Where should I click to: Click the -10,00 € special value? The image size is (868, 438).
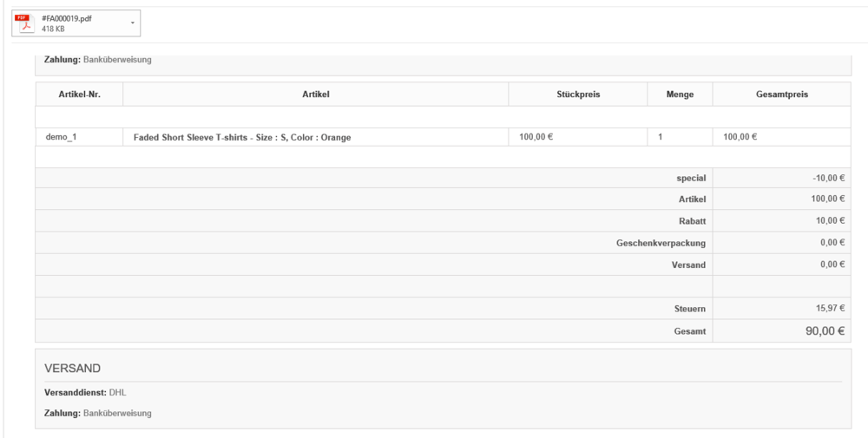click(829, 178)
